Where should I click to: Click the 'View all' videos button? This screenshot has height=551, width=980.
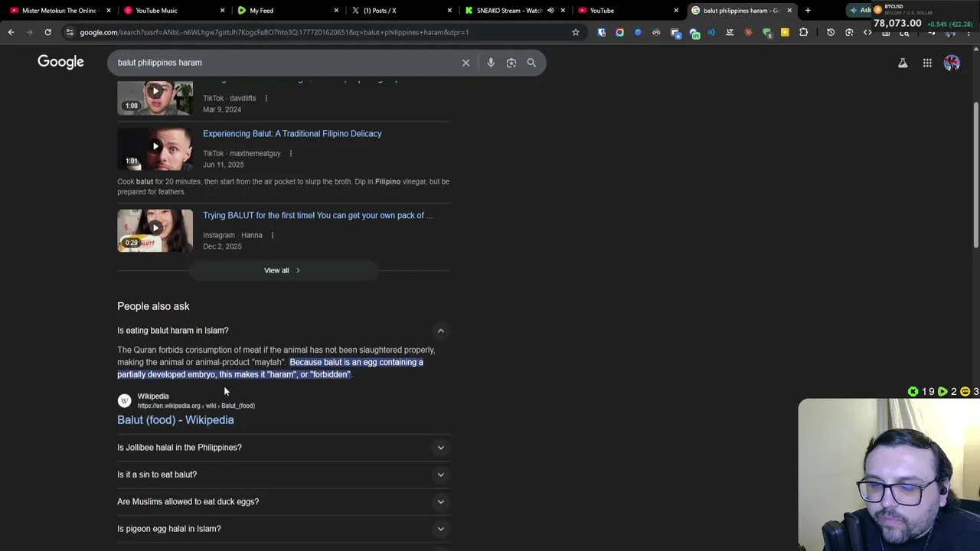tap(283, 270)
